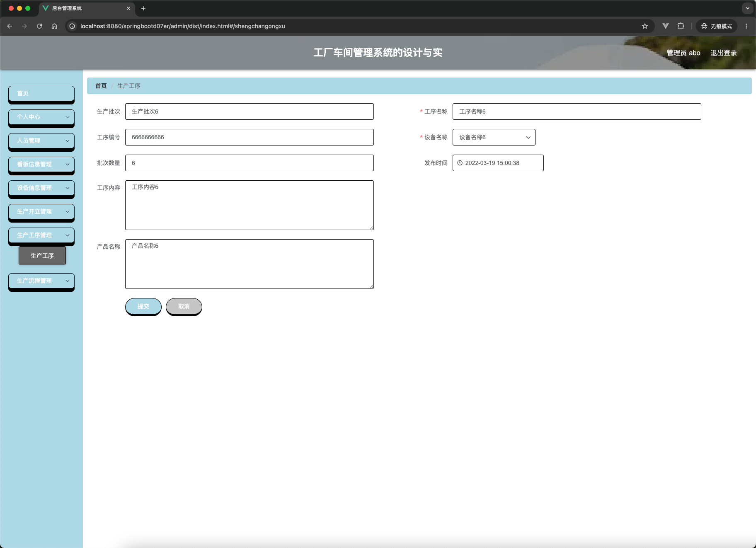Select the 后台管理系统 browser tab
This screenshot has width=756, height=548.
point(87,8)
